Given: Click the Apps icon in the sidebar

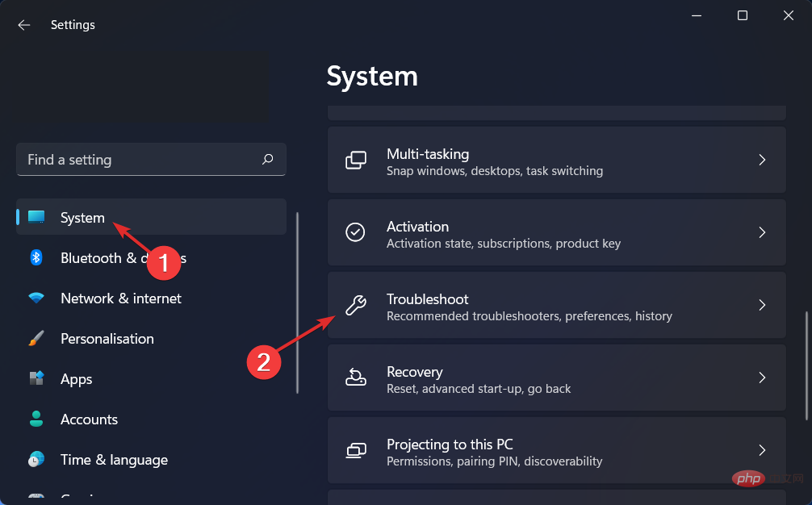Looking at the screenshot, I should (36, 378).
